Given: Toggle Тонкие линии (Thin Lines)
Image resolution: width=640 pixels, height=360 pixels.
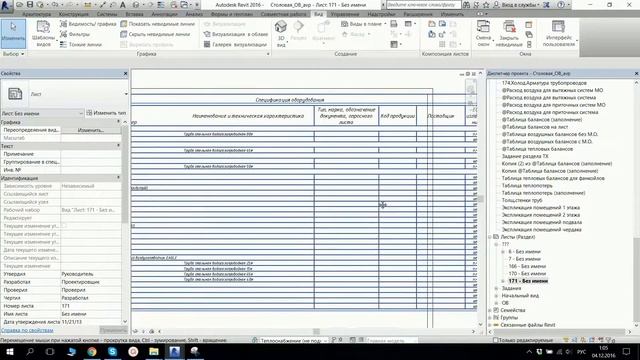Looking at the screenshot, I should click(x=81, y=44).
